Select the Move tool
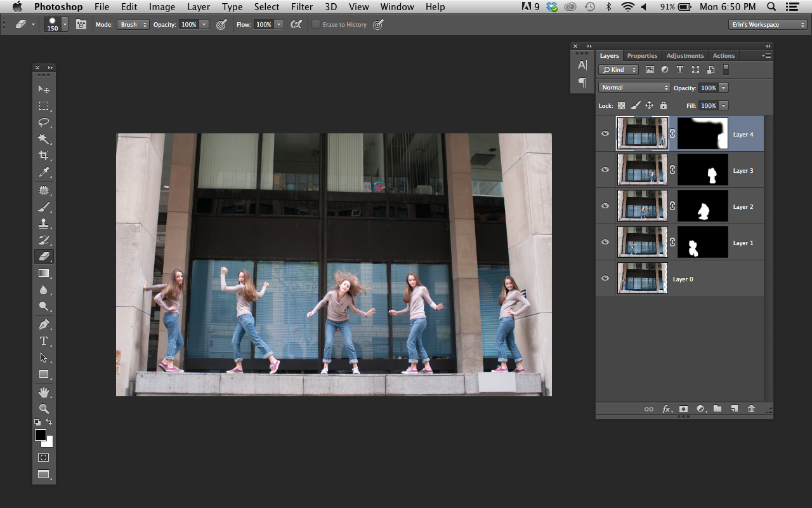The width and height of the screenshot is (812, 508). (x=44, y=89)
